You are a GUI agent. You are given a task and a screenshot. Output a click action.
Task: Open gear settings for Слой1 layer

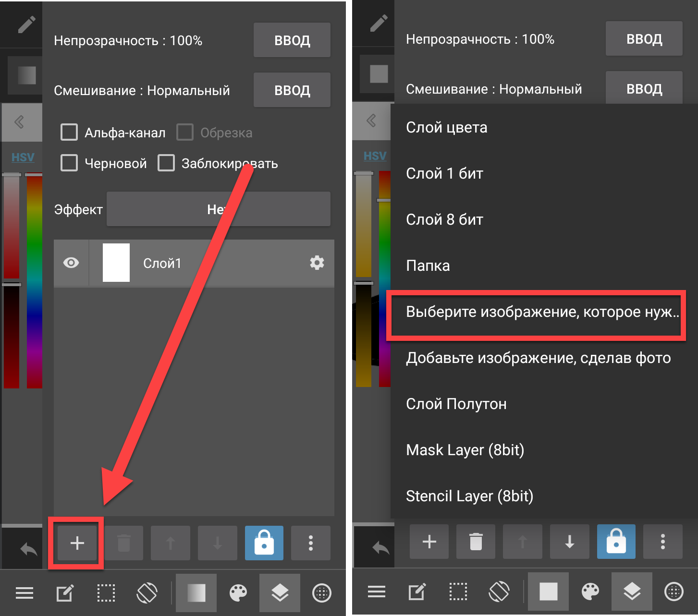pos(317,263)
